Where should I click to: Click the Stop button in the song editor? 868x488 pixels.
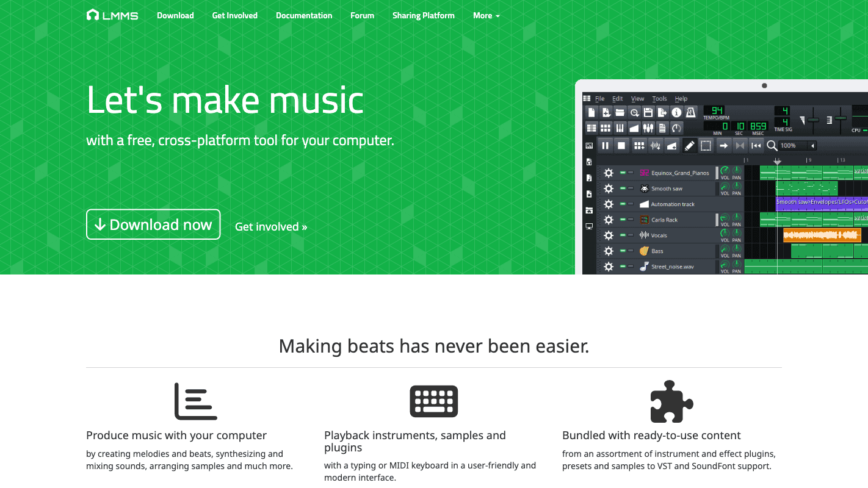click(x=621, y=146)
